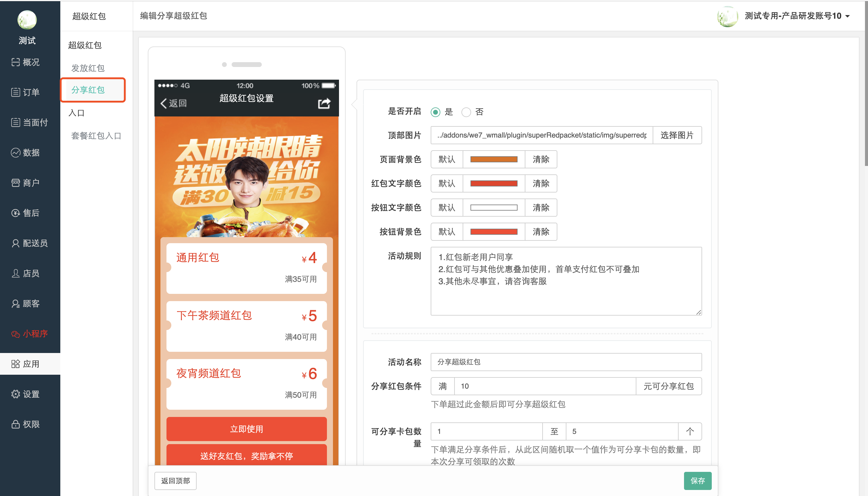Open the 当面付 face-to-face pay icon

(x=16, y=122)
